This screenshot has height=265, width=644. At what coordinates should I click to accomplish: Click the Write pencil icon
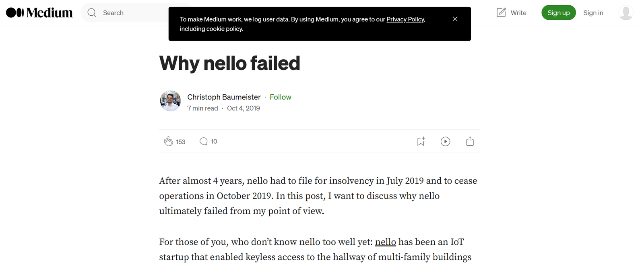501,12
